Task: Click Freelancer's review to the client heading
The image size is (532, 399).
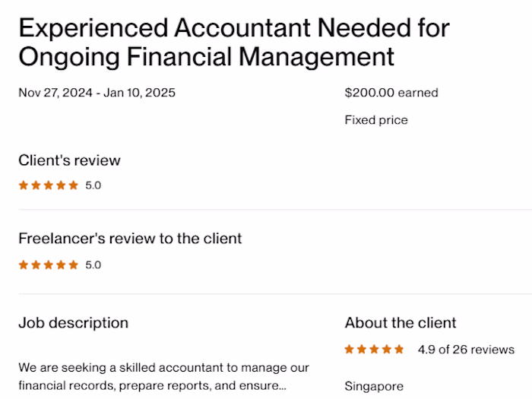Action: [x=130, y=239]
